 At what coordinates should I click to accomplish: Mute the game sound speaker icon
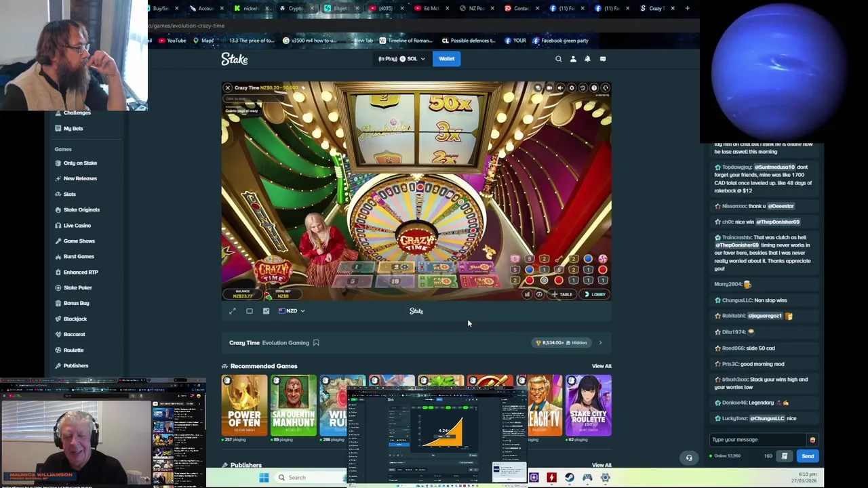click(x=560, y=87)
